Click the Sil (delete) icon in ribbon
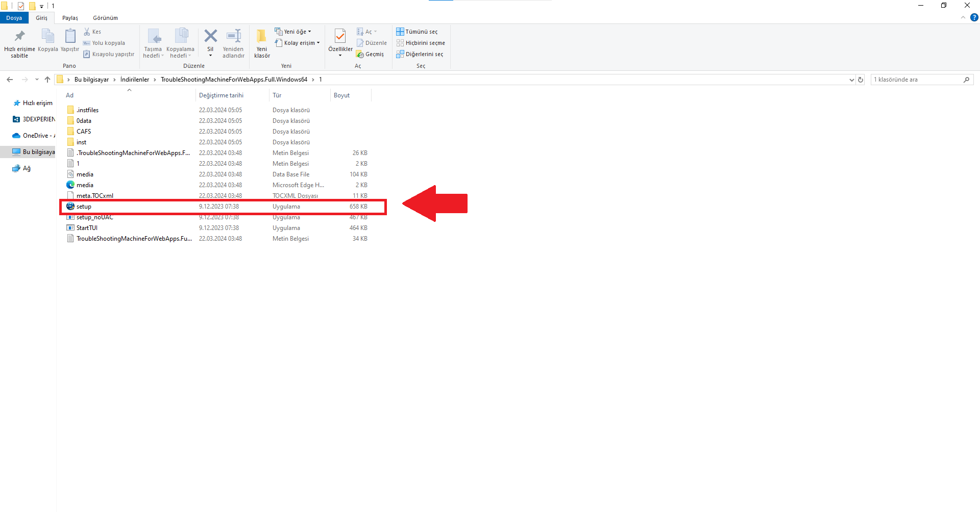Viewport: 980px width, 512px height. [210, 37]
